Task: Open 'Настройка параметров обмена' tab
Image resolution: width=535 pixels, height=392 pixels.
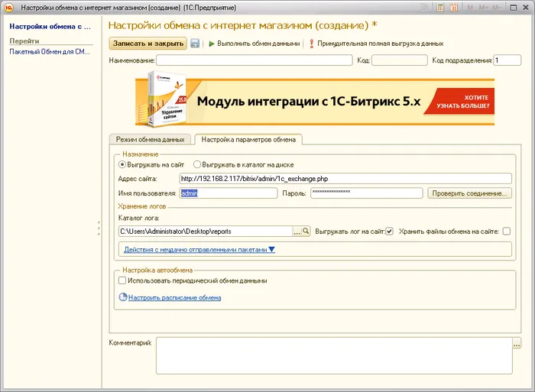Action: (248, 140)
